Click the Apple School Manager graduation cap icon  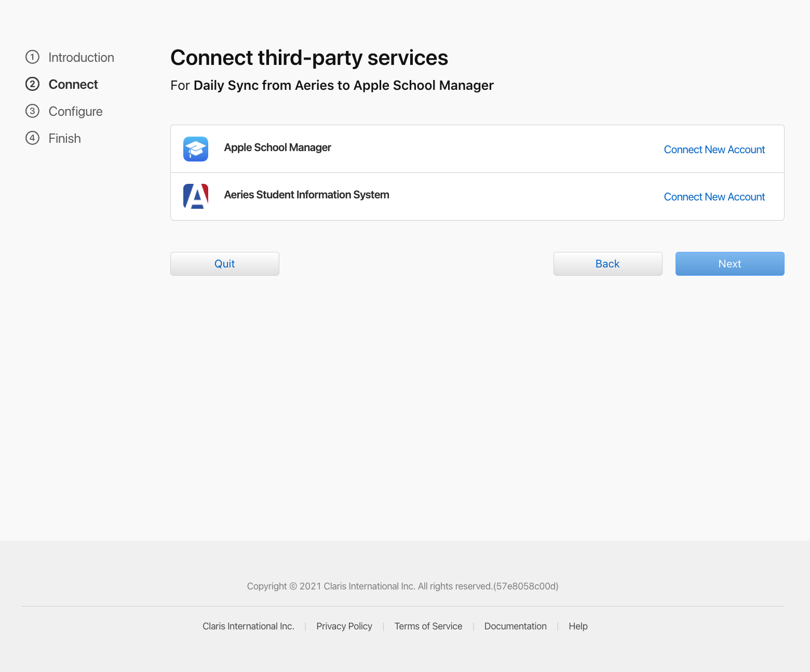tap(196, 149)
